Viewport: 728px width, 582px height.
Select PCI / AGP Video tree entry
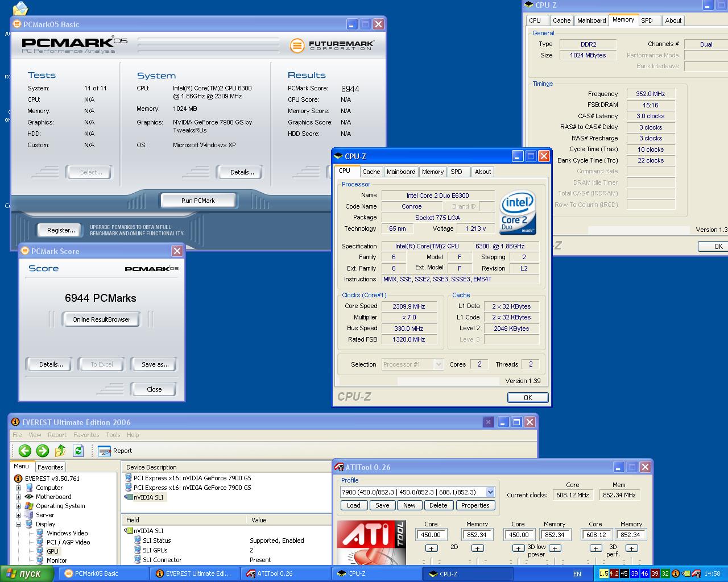(x=63, y=542)
